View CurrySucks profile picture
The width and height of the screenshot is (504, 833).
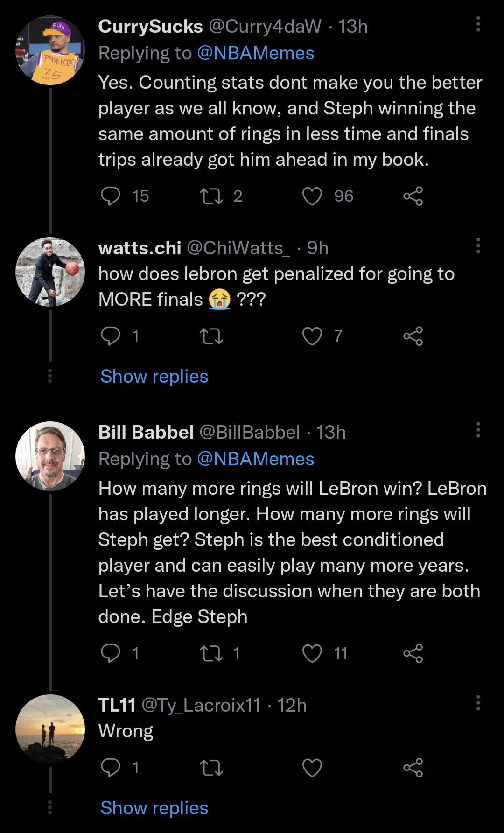[x=50, y=50]
